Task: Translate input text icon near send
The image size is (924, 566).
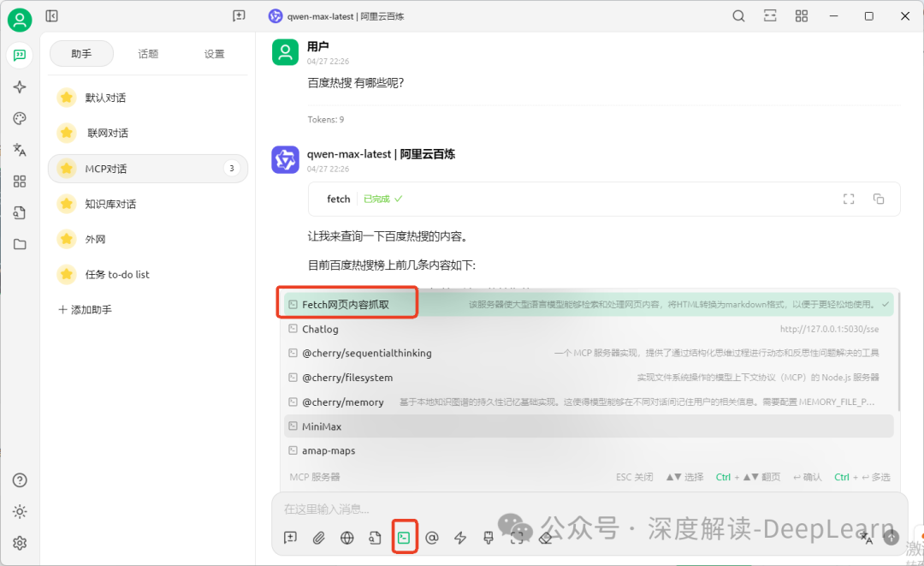Action: click(x=866, y=537)
